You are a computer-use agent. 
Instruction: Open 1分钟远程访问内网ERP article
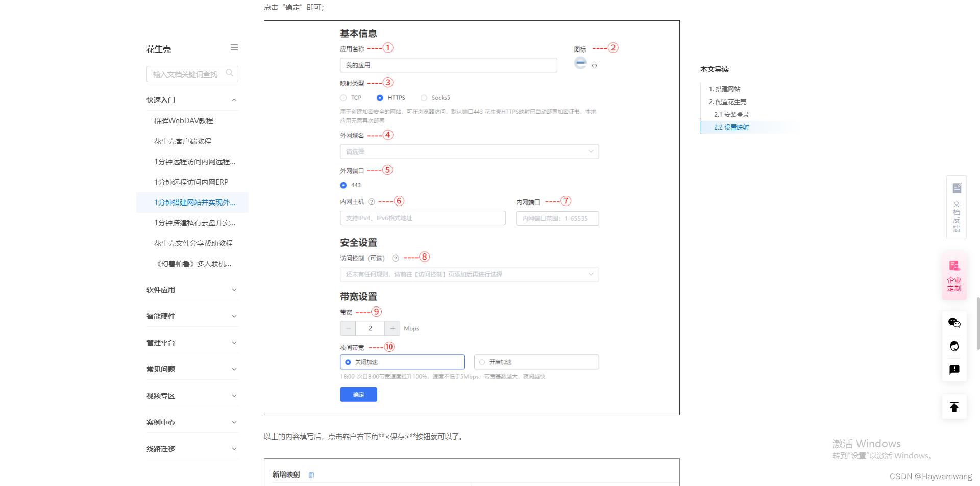[x=191, y=182]
